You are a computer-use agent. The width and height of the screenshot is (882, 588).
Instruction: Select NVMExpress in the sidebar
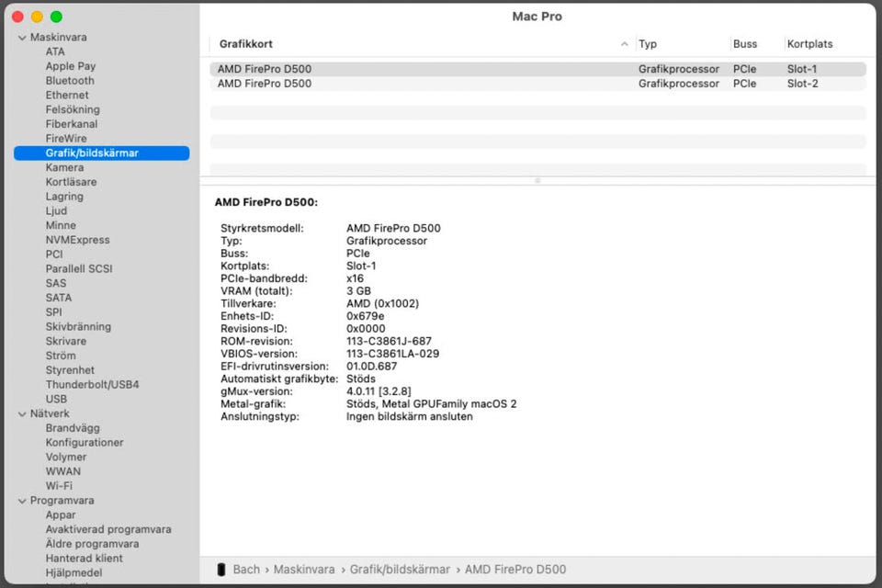pyautogui.click(x=77, y=240)
